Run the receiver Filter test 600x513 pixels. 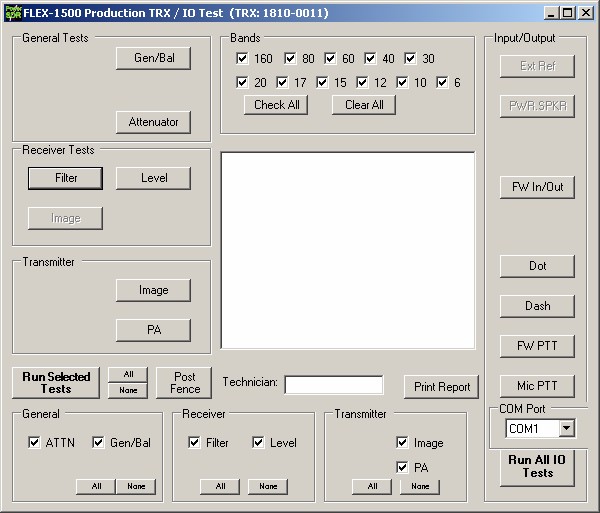tap(65, 178)
